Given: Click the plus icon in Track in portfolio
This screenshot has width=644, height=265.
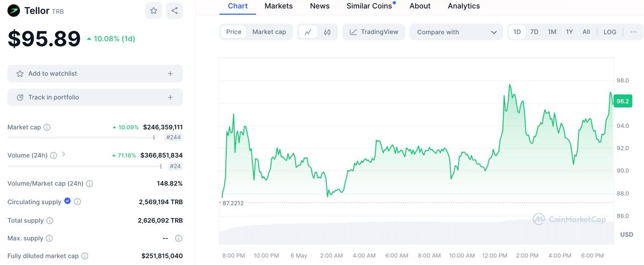Looking at the screenshot, I should (170, 97).
